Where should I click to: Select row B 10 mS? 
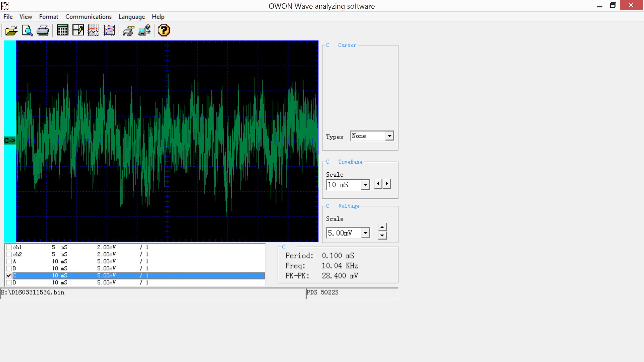(139, 268)
